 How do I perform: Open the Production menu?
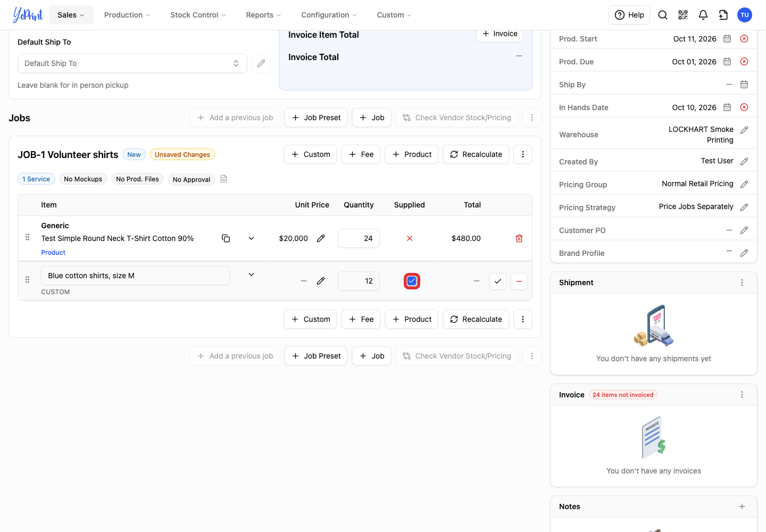coord(127,15)
